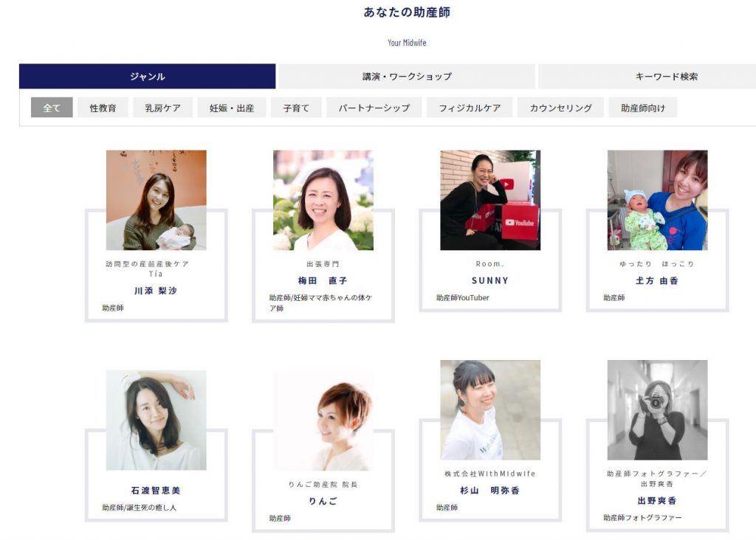Select the キーワード検索 tab
756x540 pixels.
666,76
